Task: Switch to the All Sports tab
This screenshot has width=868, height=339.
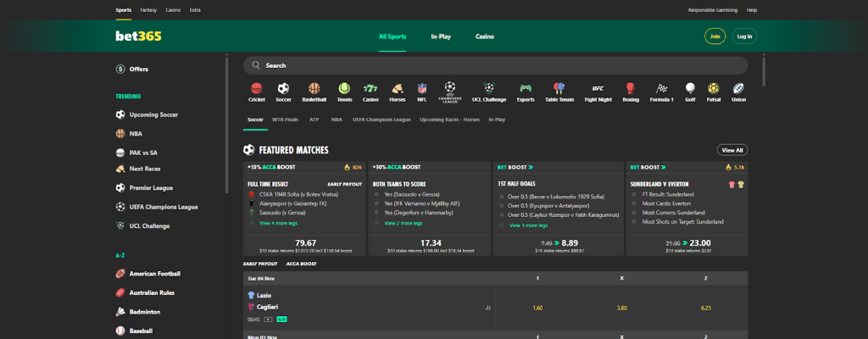Action: 392,36
